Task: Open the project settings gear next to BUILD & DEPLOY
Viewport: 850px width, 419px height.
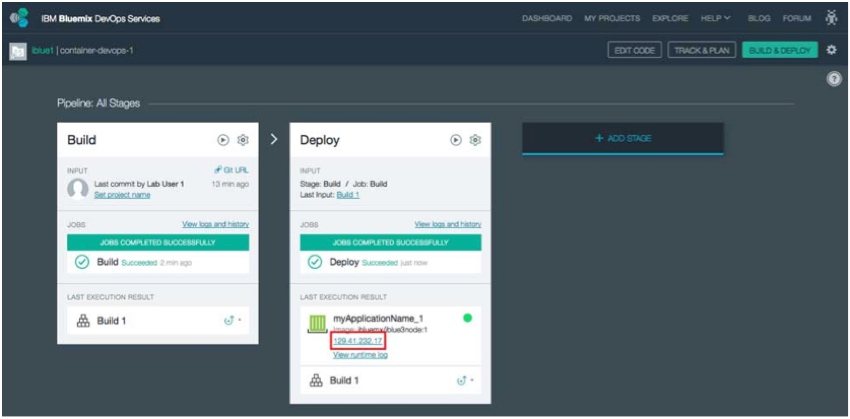Action: [831, 50]
